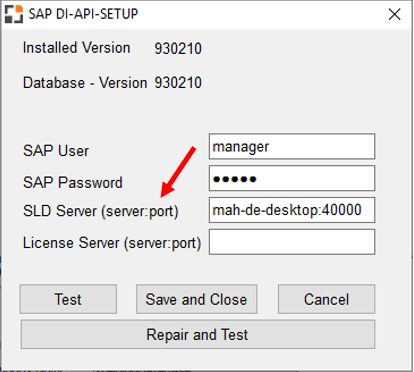Image resolution: width=414 pixels, height=372 pixels.
Task: Click Save and Close
Action: (196, 299)
